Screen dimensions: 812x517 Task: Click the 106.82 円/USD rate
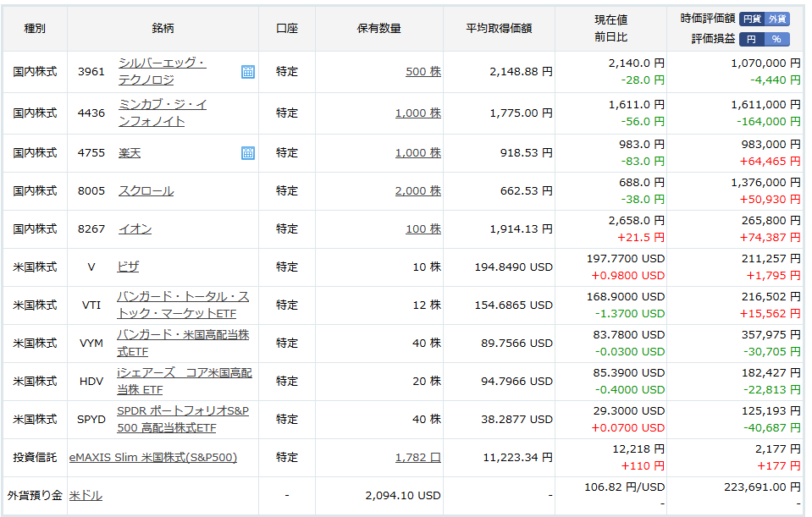pos(625,487)
